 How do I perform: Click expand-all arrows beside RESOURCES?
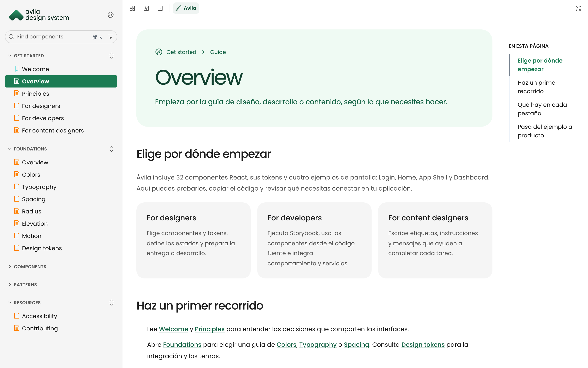[x=111, y=303]
